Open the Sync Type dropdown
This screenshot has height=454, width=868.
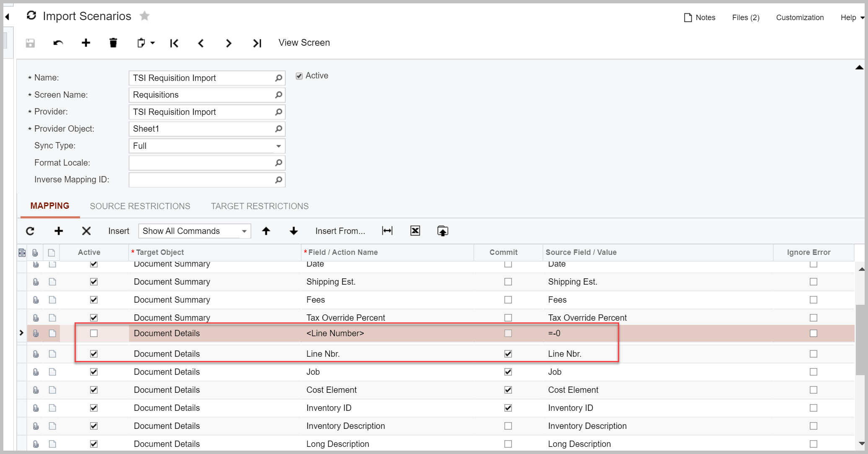278,146
